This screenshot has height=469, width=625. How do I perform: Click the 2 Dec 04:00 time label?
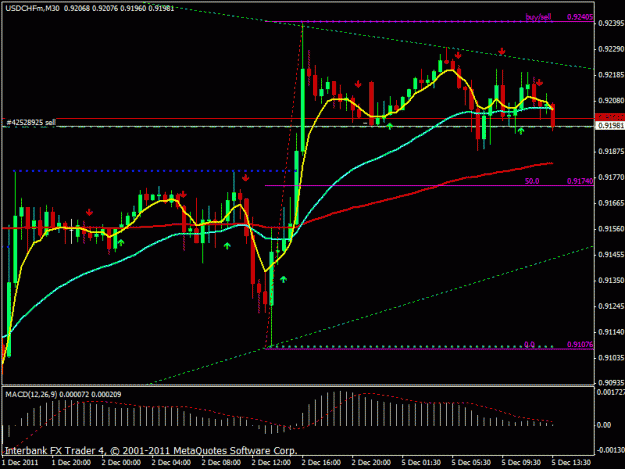pyautogui.click(x=171, y=463)
